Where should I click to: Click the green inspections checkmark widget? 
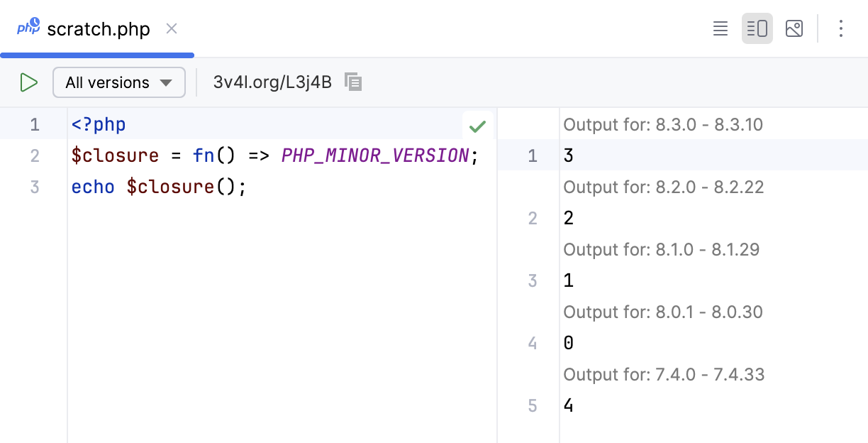tap(477, 126)
